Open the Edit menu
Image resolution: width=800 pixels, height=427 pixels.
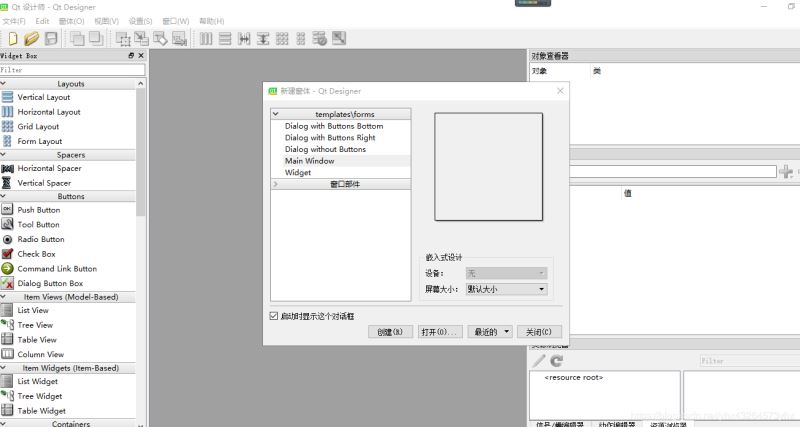pos(42,21)
